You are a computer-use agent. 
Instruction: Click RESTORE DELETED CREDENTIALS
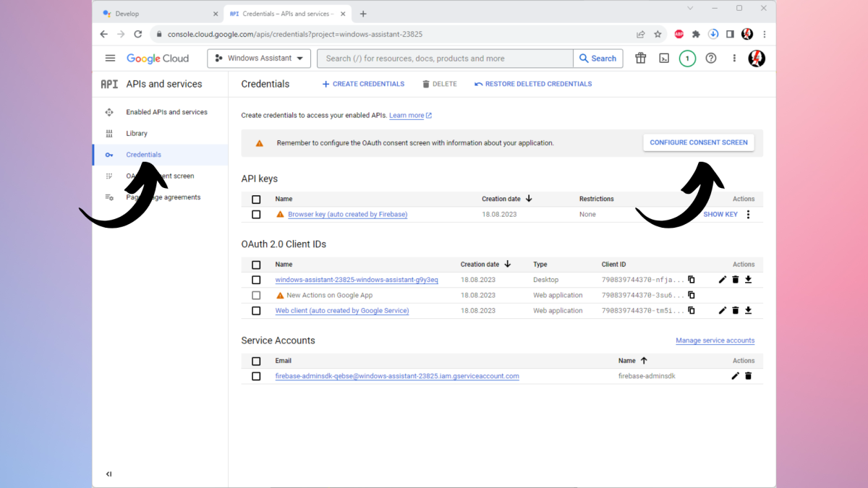pyautogui.click(x=533, y=84)
